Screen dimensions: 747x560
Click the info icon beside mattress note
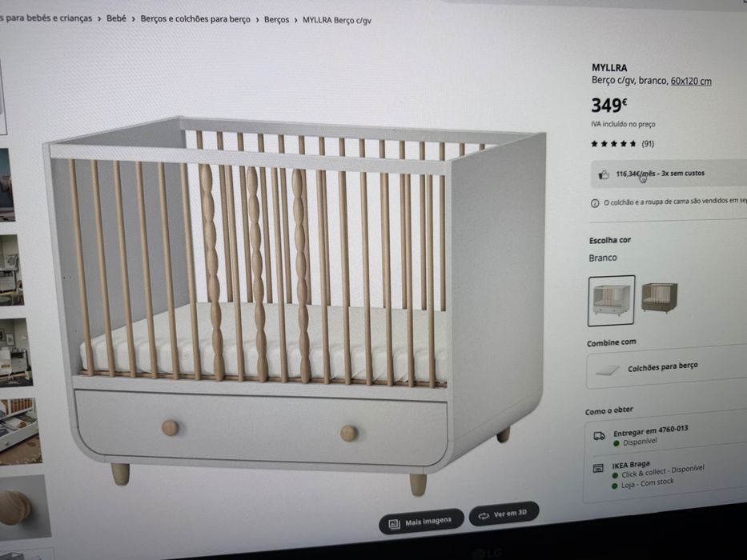click(x=595, y=203)
